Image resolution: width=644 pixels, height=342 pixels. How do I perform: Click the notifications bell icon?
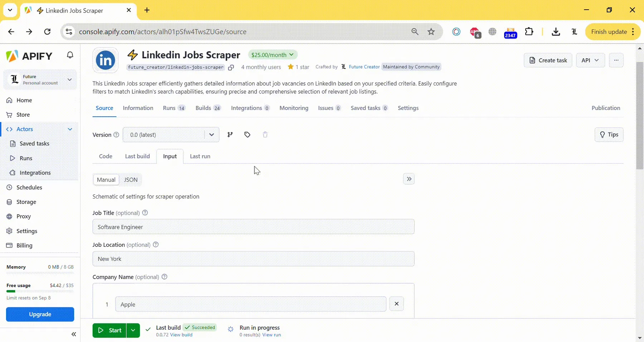pos(70,55)
